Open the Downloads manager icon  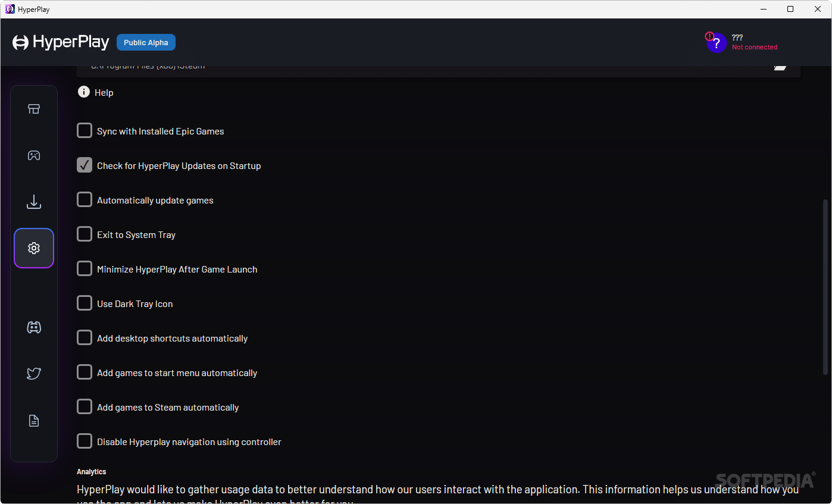pyautogui.click(x=34, y=202)
